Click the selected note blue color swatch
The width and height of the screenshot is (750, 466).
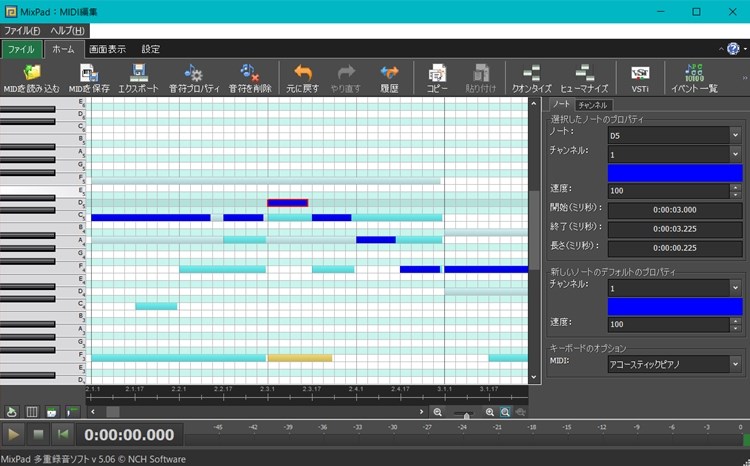[675, 173]
